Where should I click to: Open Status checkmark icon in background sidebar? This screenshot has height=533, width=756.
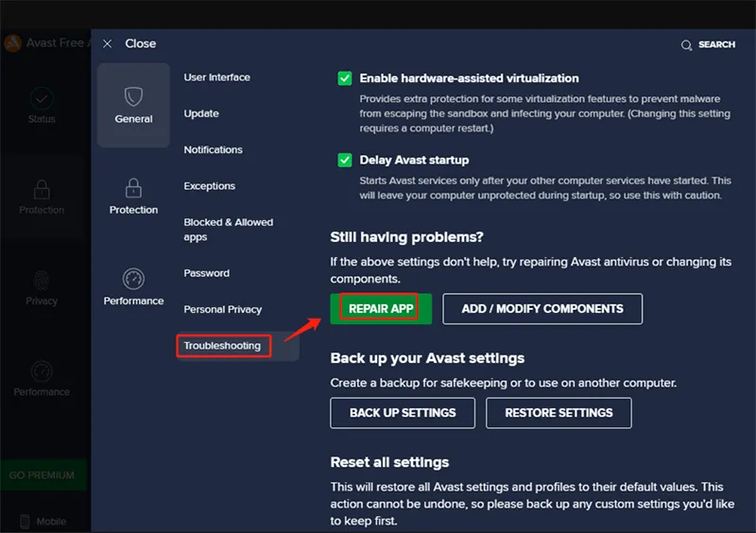(42, 99)
